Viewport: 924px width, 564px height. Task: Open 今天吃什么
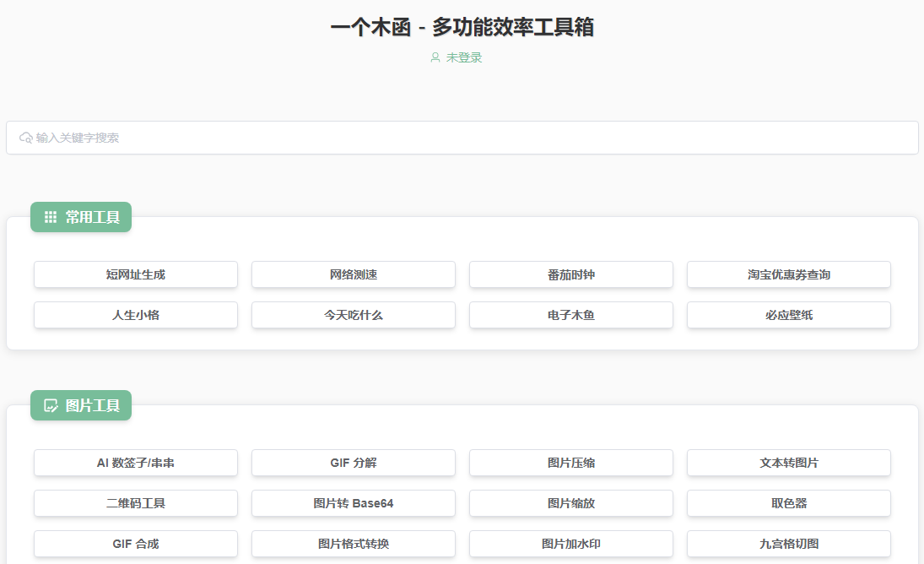(353, 315)
